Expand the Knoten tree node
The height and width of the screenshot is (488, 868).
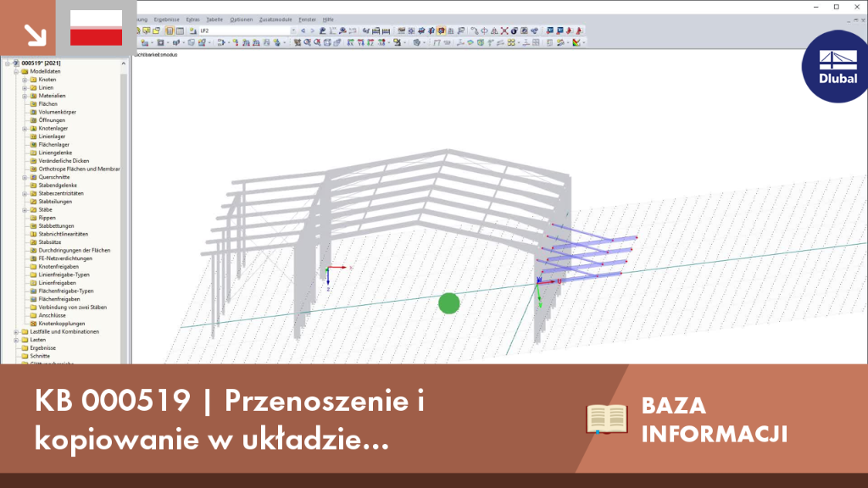click(x=25, y=80)
